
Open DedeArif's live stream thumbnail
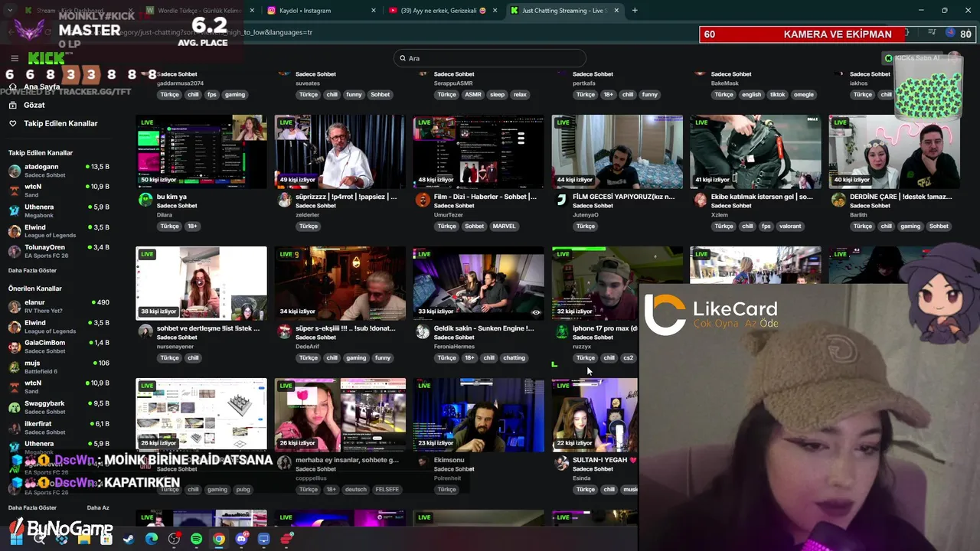pyautogui.click(x=340, y=283)
